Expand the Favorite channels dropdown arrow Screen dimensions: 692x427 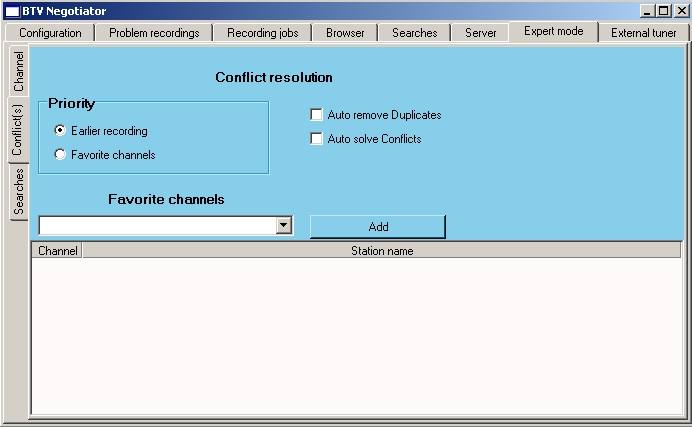[x=284, y=225]
